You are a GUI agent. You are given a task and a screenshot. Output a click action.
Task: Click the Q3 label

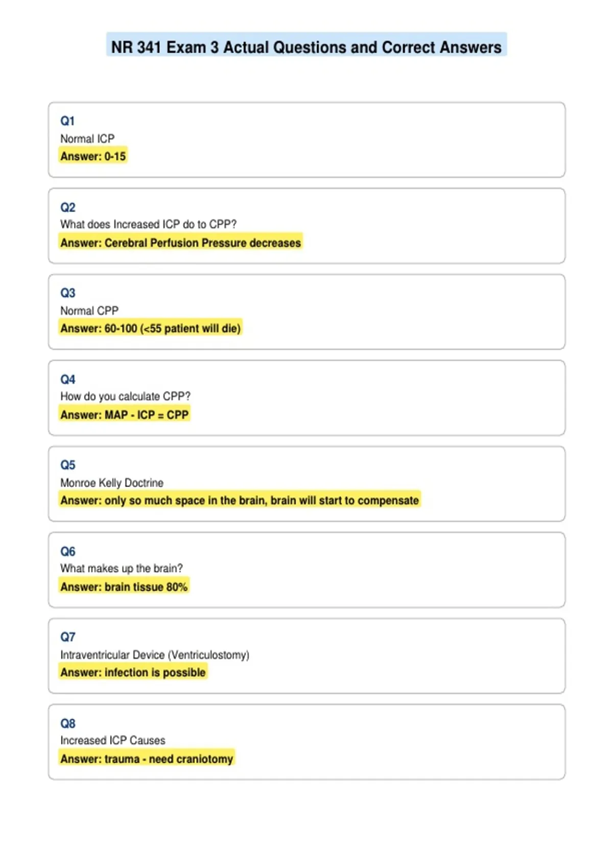(x=67, y=293)
